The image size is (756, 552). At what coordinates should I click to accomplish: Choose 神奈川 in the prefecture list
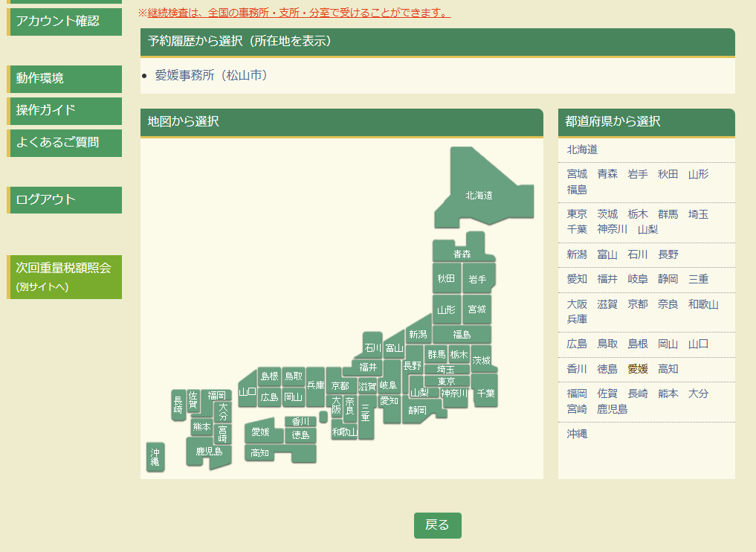coord(613,229)
